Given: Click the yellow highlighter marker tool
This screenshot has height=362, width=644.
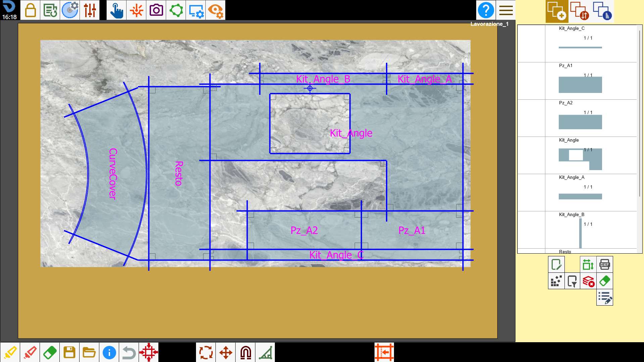Looking at the screenshot, I should point(10,352).
